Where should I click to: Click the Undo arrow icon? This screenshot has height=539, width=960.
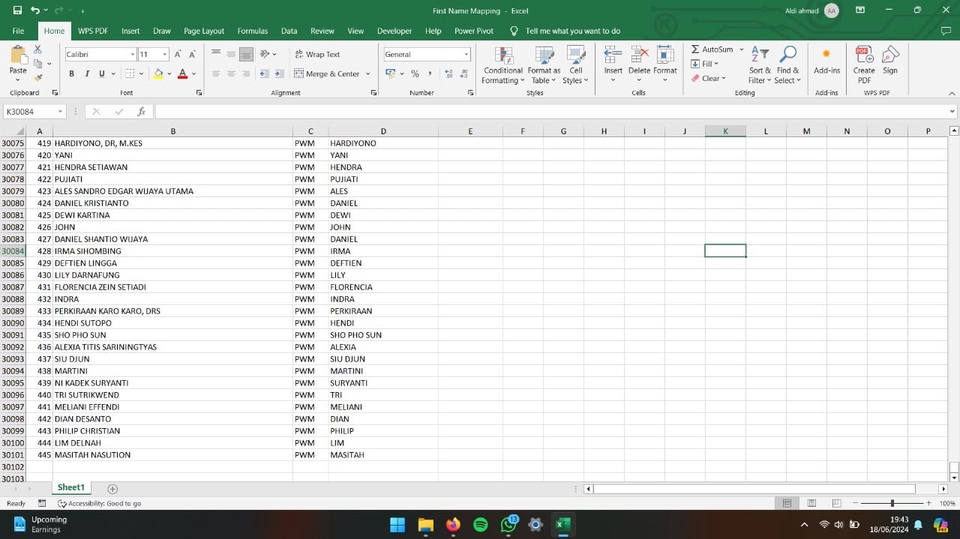point(35,10)
